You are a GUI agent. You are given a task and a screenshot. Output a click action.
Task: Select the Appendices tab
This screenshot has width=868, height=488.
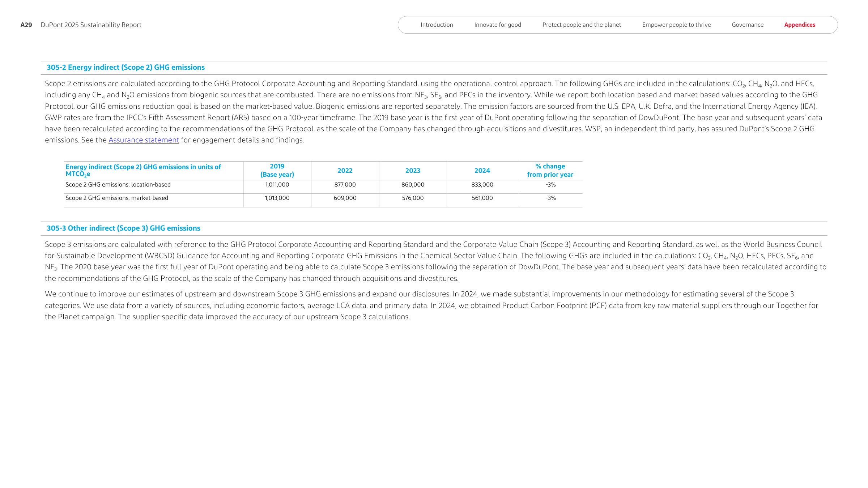click(x=800, y=25)
